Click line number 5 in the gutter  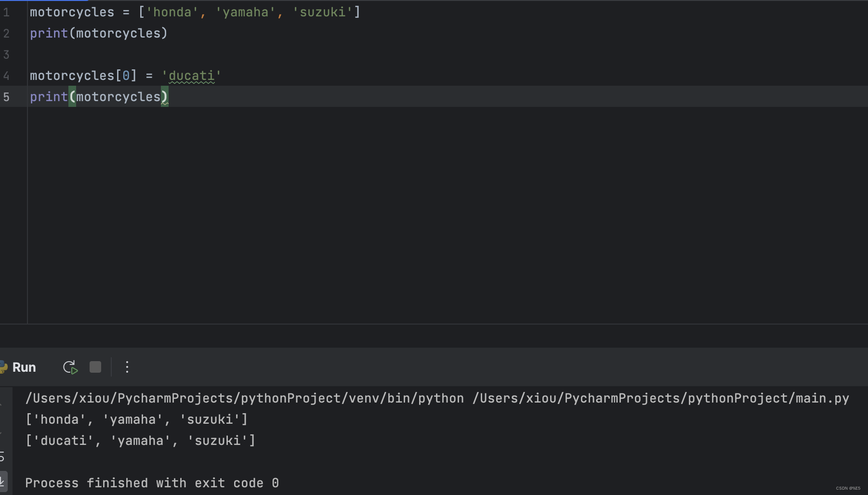6,97
